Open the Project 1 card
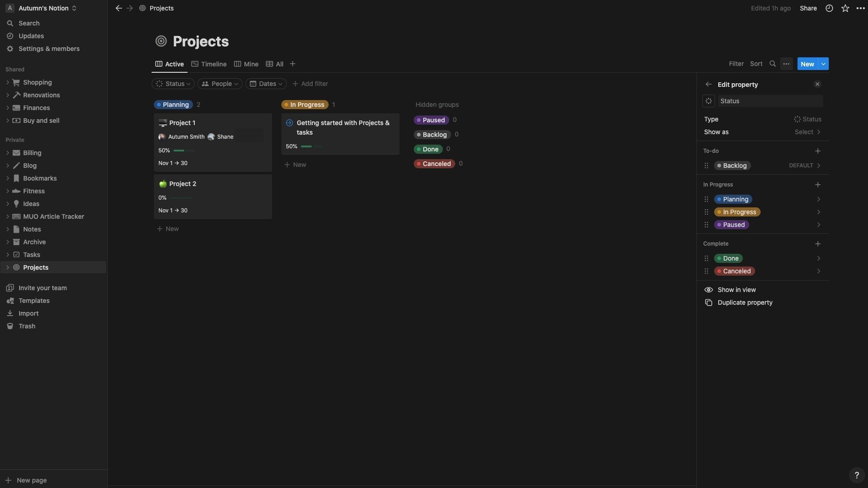The width and height of the screenshot is (868, 488). (x=213, y=142)
